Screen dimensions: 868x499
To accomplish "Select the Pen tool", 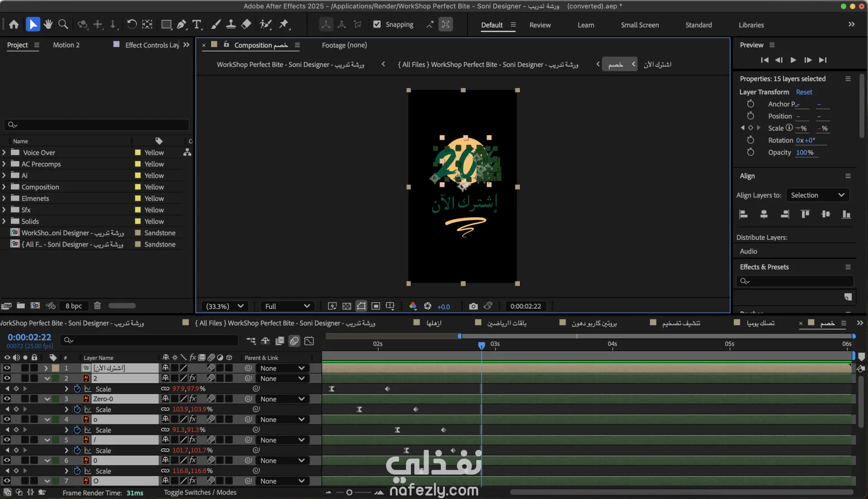I will [181, 24].
